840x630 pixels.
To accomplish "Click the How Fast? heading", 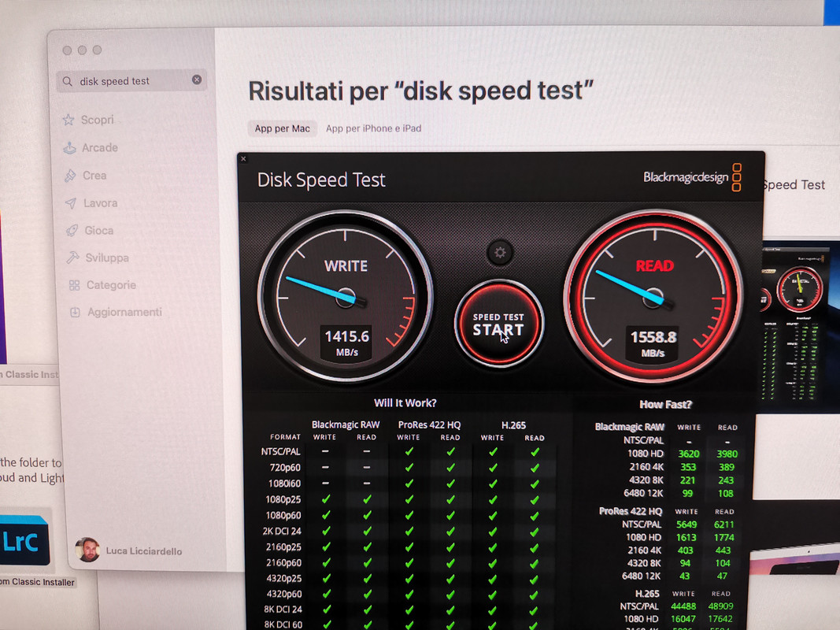I will click(665, 405).
